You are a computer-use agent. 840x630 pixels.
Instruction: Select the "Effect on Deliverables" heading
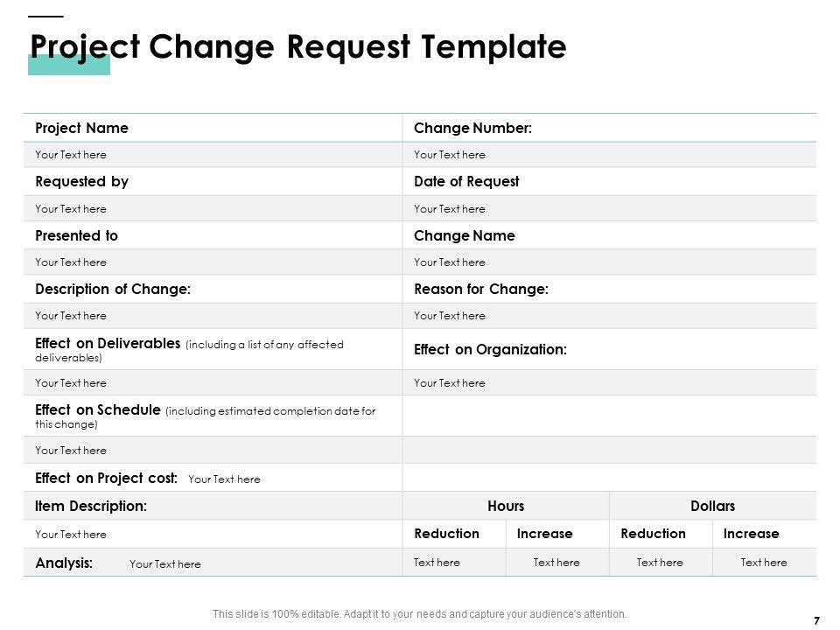[108, 344]
